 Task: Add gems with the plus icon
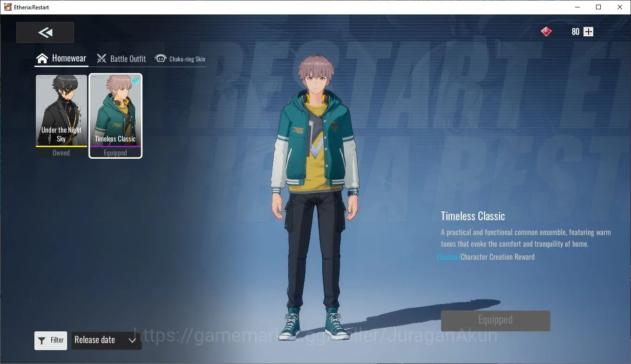(x=589, y=32)
